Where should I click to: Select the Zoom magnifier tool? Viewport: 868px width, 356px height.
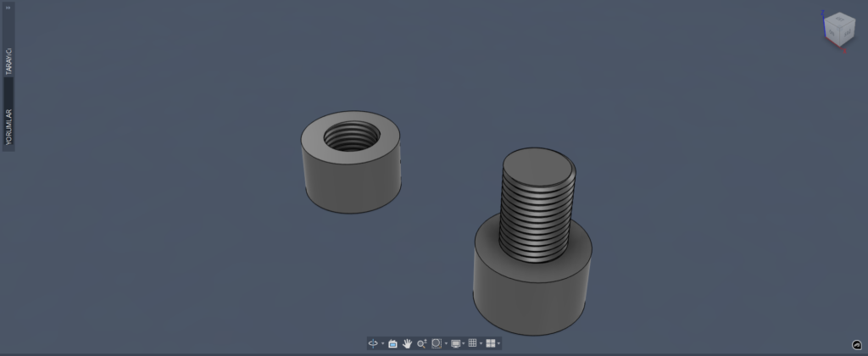pyautogui.click(x=421, y=343)
